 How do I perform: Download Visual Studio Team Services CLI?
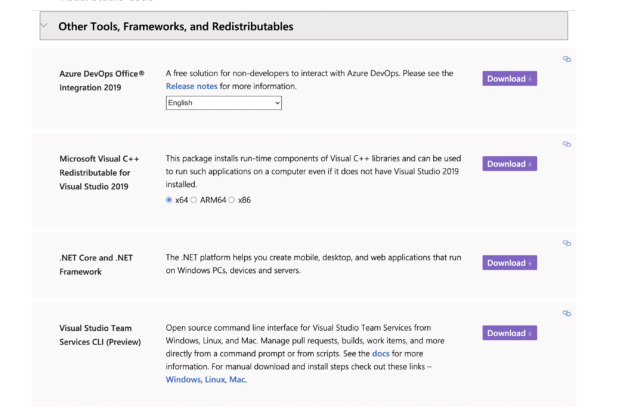[x=509, y=333]
